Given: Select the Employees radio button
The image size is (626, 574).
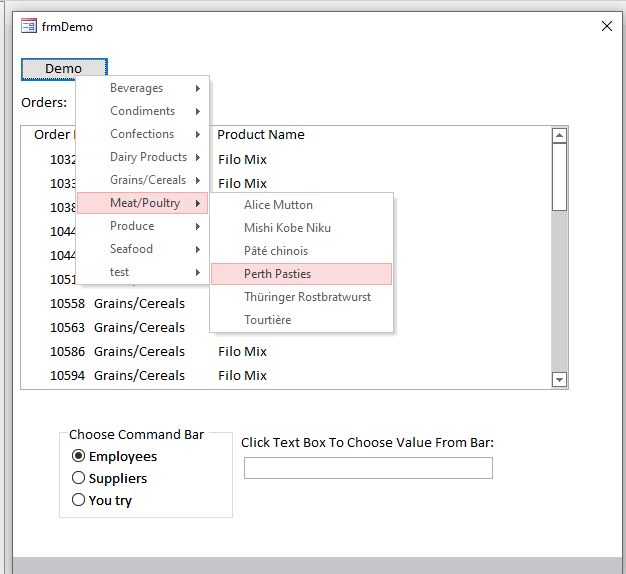Looking at the screenshot, I should [x=79, y=456].
